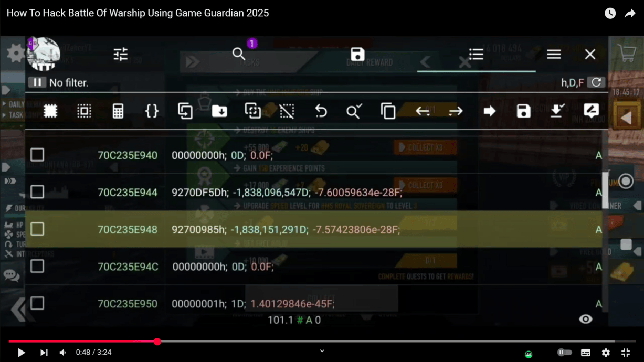
Task: Click the Select All dashed-square icon
Action: click(x=50, y=111)
